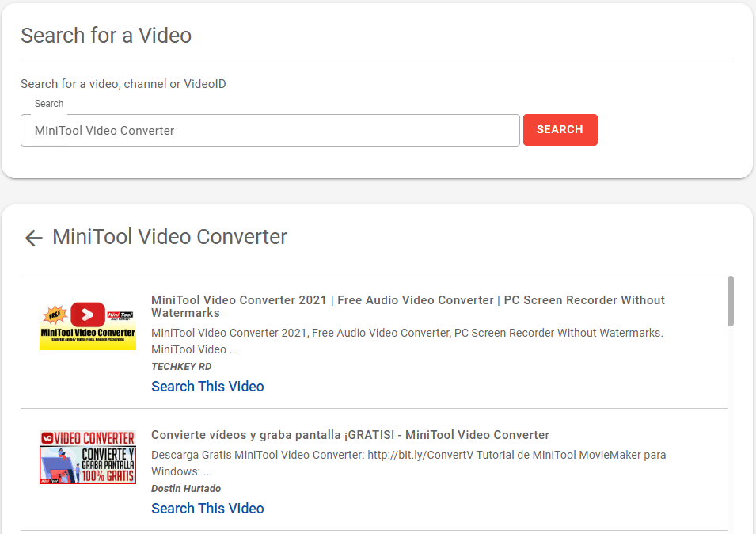
Task: Click the 'MiniTool Video Converter' results heading
Action: [x=169, y=237]
